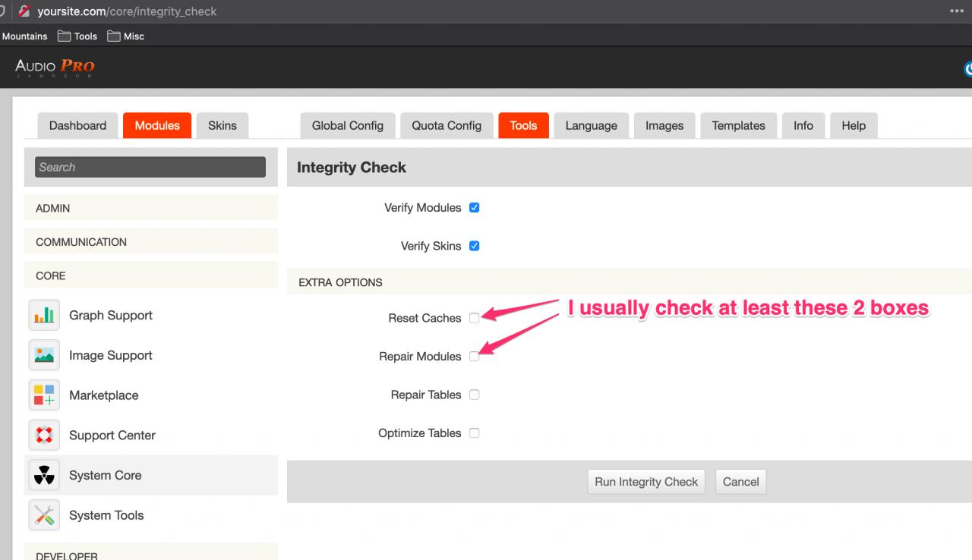Uncheck the Verify Skins checkbox
Image resolution: width=972 pixels, height=560 pixels.
point(474,246)
